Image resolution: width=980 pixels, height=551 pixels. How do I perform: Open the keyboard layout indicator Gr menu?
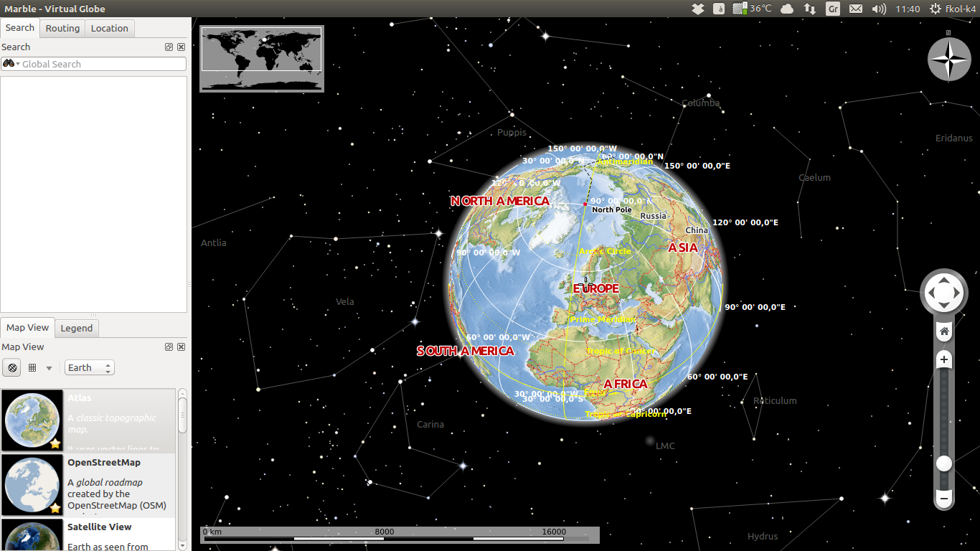832,9
